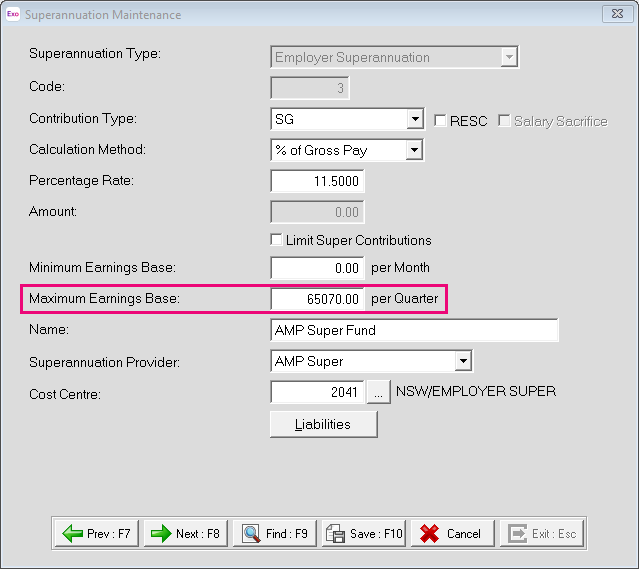Click the Percentage Rate field

(317, 181)
